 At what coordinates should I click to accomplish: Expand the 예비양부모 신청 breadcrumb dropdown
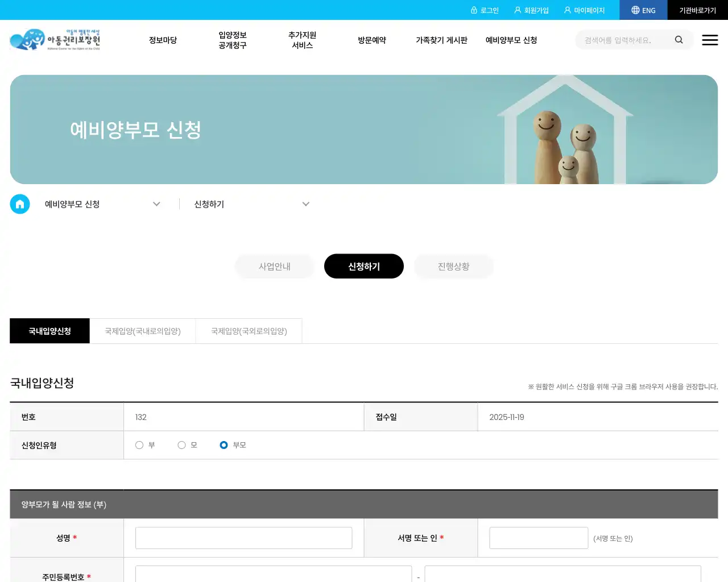(156, 204)
